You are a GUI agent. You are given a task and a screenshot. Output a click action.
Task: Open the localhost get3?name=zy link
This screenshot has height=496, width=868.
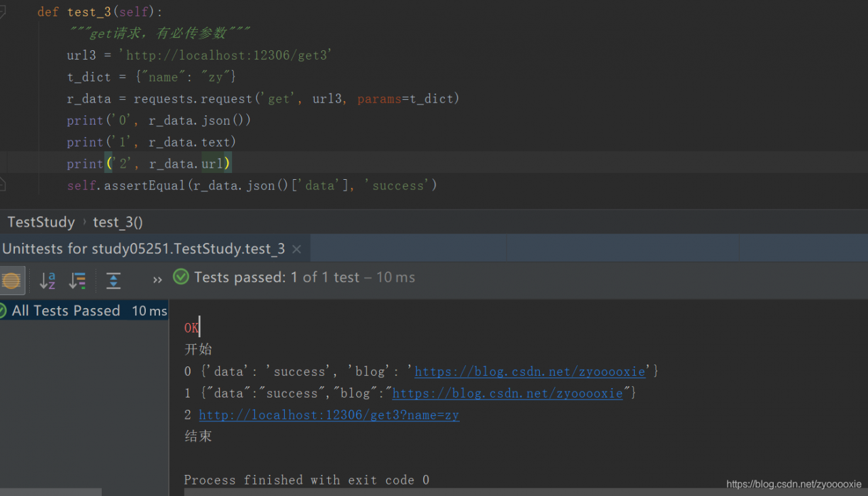point(329,415)
